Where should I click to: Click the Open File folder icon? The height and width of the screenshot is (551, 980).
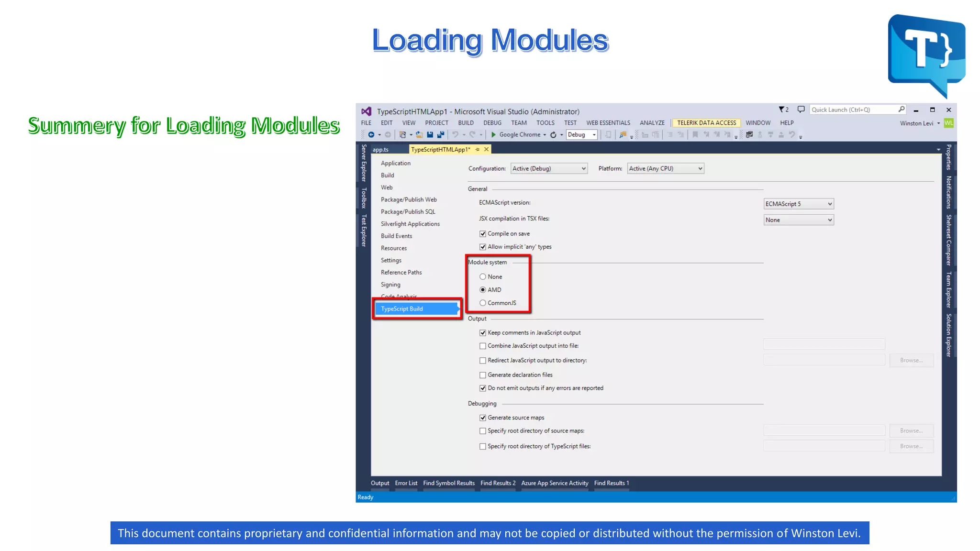click(x=419, y=135)
